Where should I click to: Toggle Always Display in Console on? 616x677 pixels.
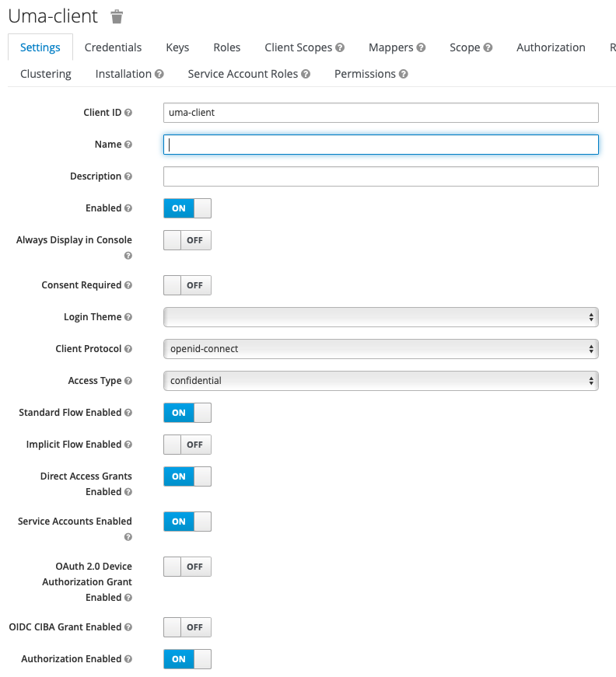pyautogui.click(x=187, y=240)
